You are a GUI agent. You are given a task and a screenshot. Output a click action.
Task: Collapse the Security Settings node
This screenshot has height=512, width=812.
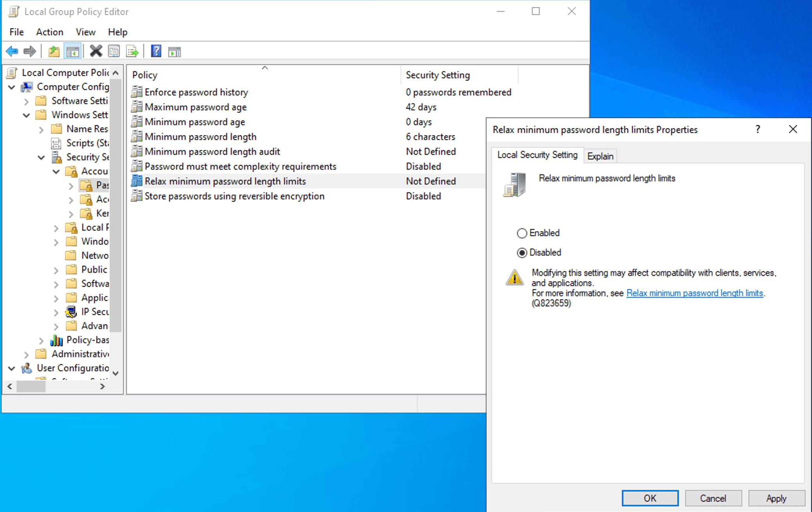41,157
